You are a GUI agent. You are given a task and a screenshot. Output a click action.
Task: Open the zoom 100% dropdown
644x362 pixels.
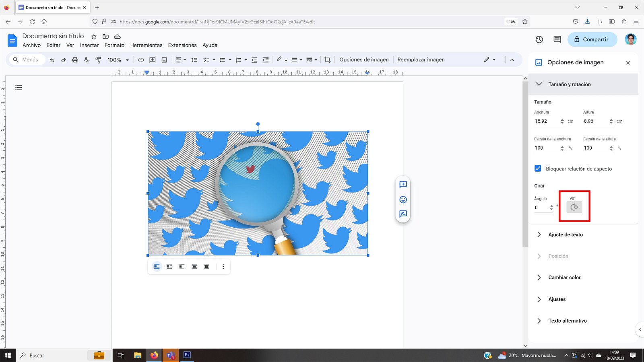point(118,60)
